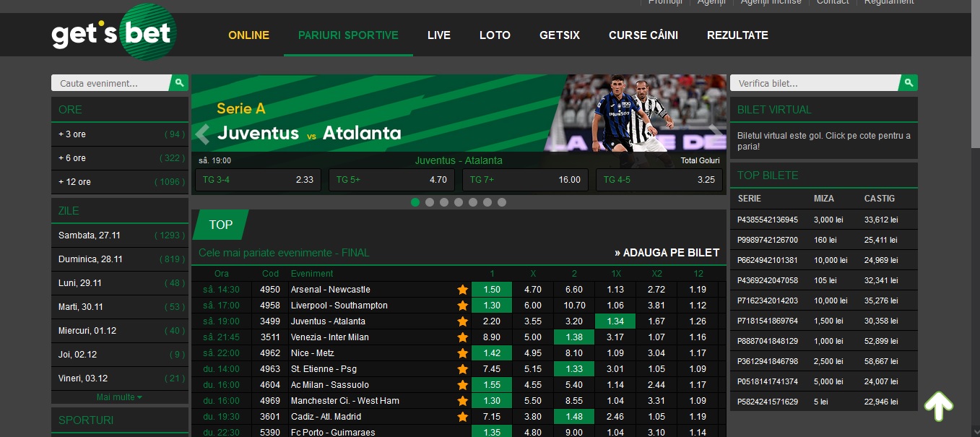
Task: Select Joi, 02.12 day filter
Action: pos(120,355)
